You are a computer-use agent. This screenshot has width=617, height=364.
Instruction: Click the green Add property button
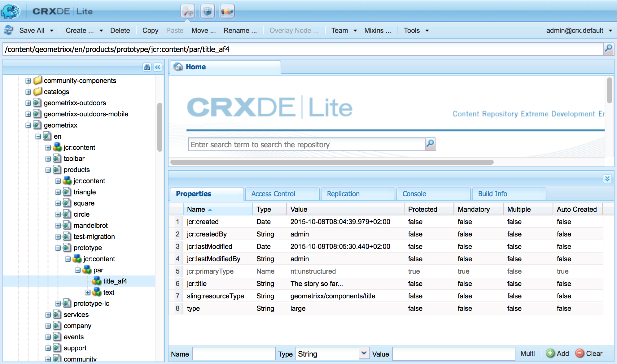point(558,353)
